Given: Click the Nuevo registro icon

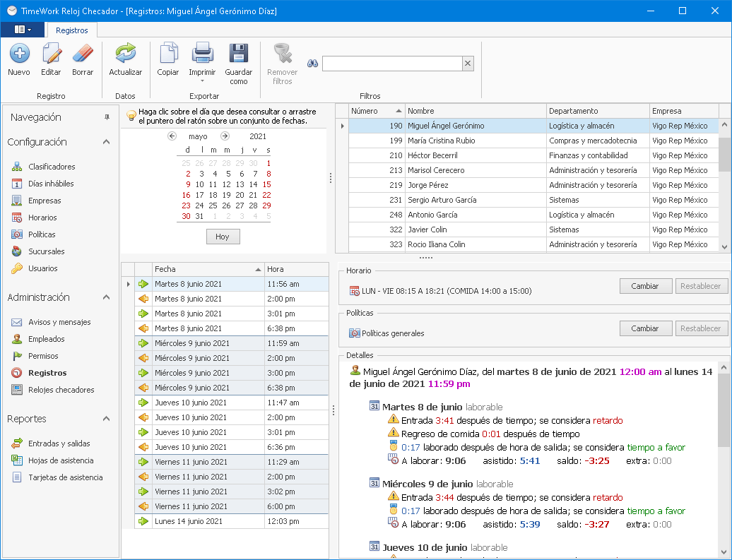Looking at the screenshot, I should [x=19, y=54].
